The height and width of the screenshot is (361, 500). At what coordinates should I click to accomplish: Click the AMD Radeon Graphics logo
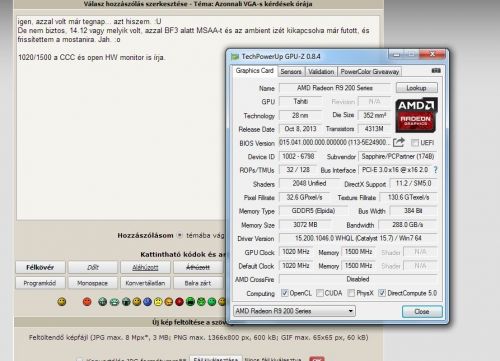click(416, 115)
